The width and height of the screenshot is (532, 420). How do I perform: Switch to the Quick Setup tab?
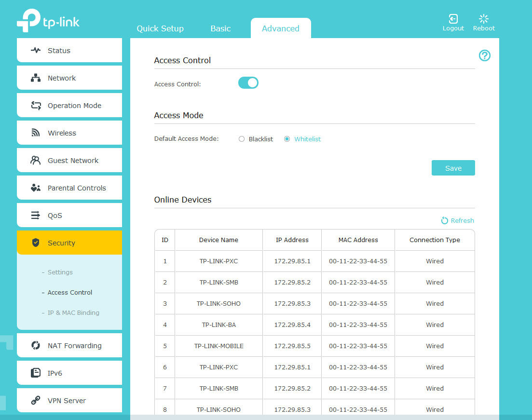click(160, 28)
